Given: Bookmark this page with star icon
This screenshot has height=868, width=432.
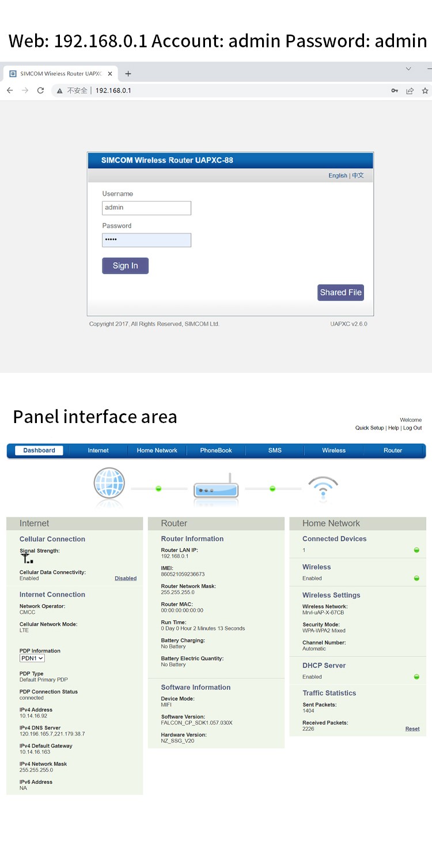Looking at the screenshot, I should click(x=425, y=90).
